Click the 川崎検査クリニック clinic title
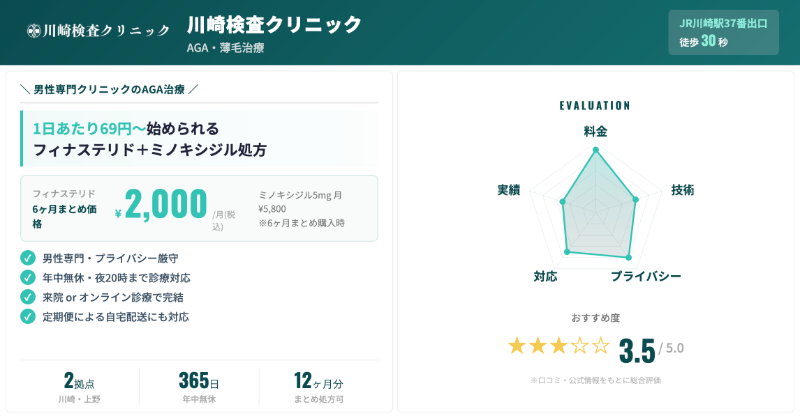800x418 pixels. [x=274, y=24]
